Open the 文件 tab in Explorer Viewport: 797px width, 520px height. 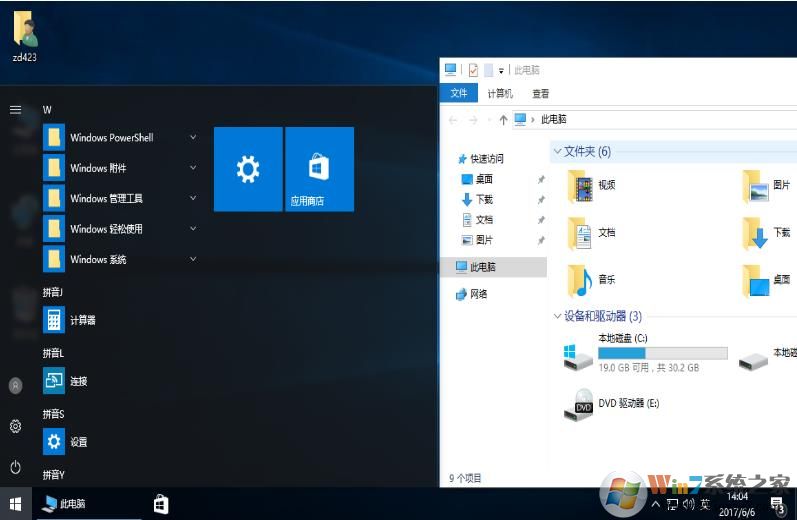pyautogui.click(x=458, y=94)
